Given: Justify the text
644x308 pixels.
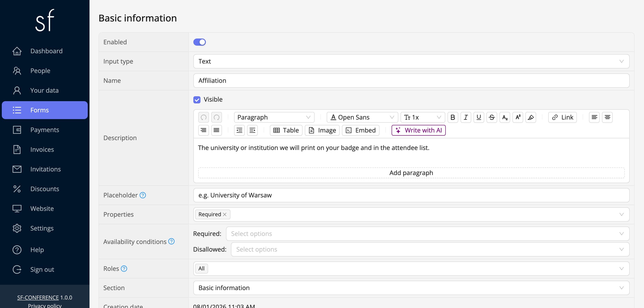Looking at the screenshot, I should [x=217, y=130].
